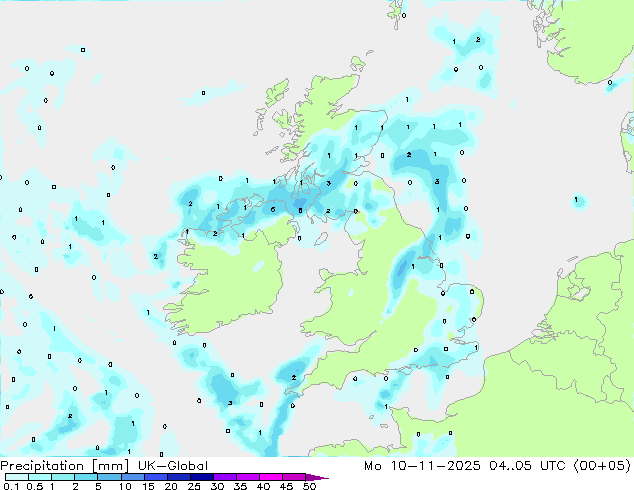Select the 10–15 mm legend color box

point(132,477)
